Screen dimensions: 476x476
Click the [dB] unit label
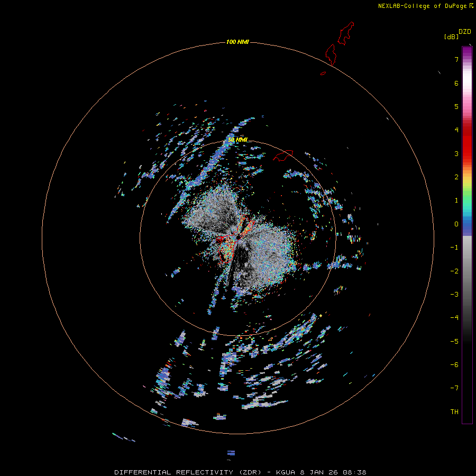click(x=452, y=36)
